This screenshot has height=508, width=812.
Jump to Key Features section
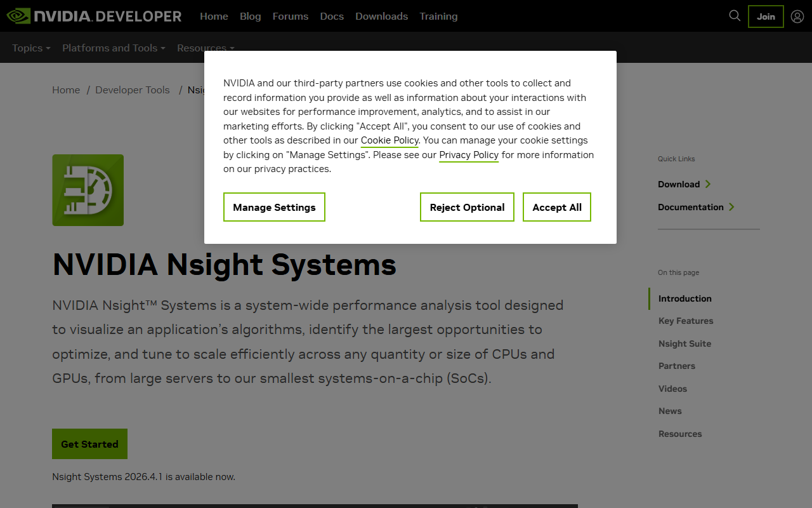[x=686, y=321]
